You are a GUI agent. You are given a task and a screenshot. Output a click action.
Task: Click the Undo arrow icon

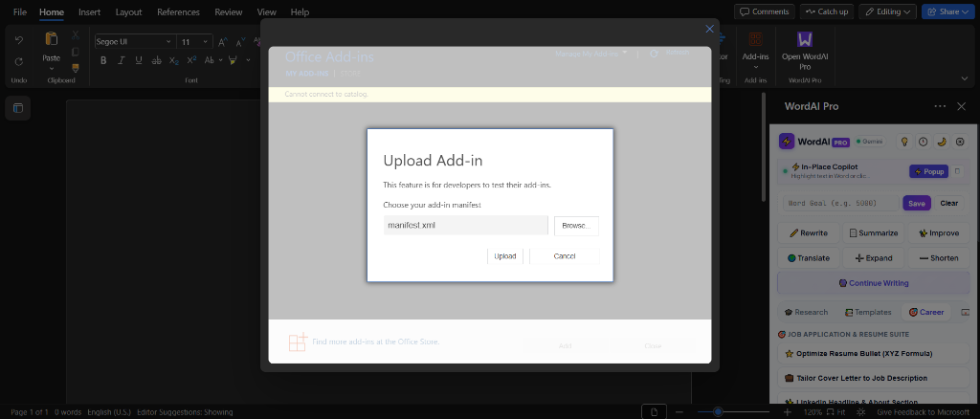(19, 40)
